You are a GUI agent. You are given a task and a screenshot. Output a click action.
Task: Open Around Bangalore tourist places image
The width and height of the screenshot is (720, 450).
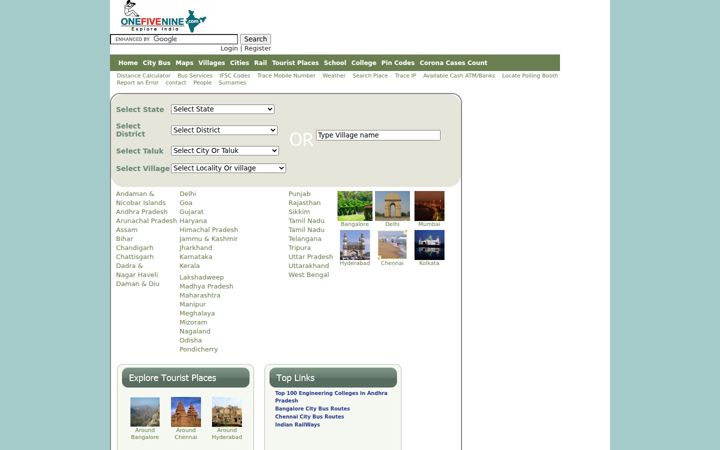click(145, 412)
